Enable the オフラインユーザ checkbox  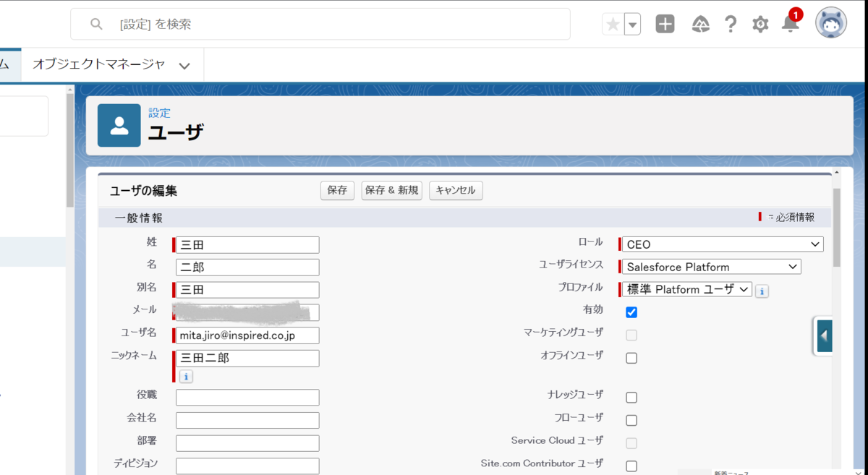[631, 357]
